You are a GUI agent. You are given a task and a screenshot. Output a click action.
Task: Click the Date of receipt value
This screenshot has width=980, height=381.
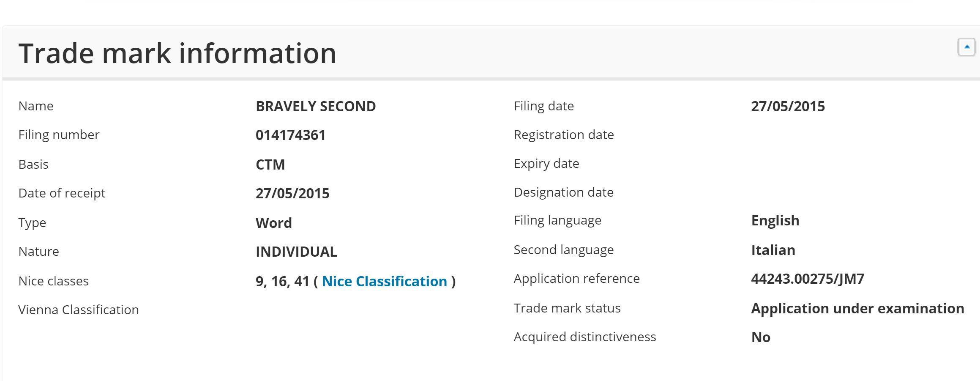(x=292, y=193)
